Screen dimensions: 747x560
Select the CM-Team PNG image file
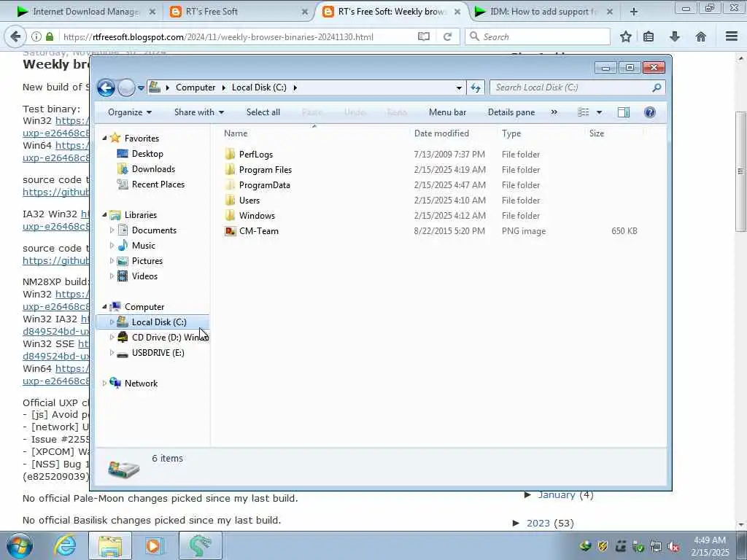[259, 231]
